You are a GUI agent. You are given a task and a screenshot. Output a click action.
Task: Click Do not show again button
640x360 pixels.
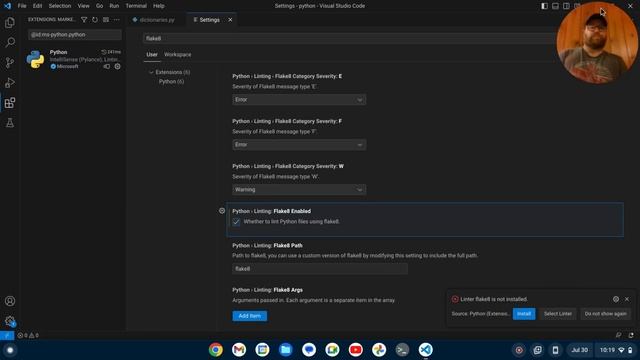click(x=605, y=314)
